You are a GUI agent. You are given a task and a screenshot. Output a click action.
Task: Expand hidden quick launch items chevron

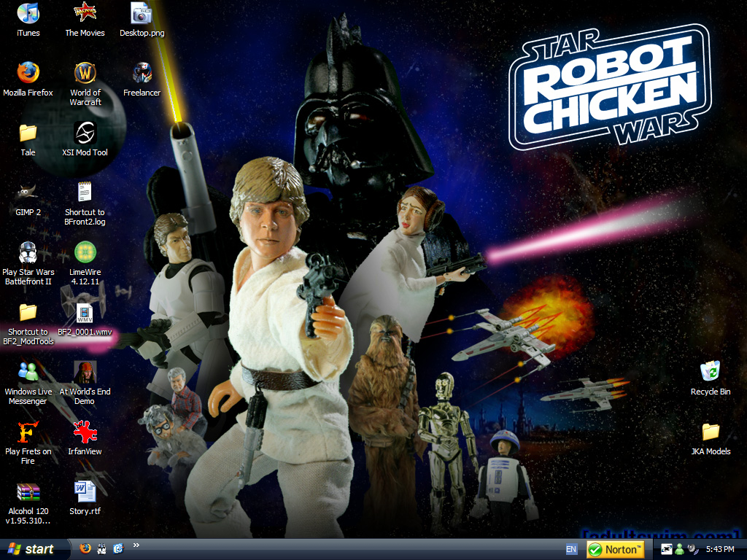(x=136, y=545)
